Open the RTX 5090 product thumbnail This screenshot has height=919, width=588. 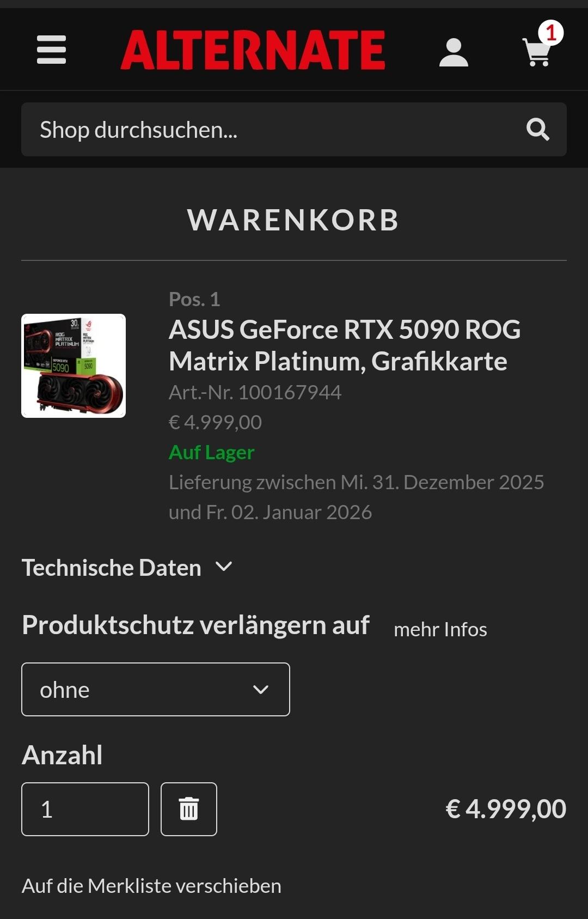[x=73, y=366]
